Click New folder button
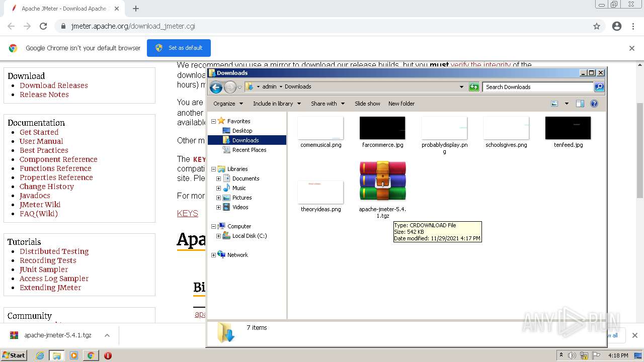This screenshot has height=362, width=644. pos(401,104)
